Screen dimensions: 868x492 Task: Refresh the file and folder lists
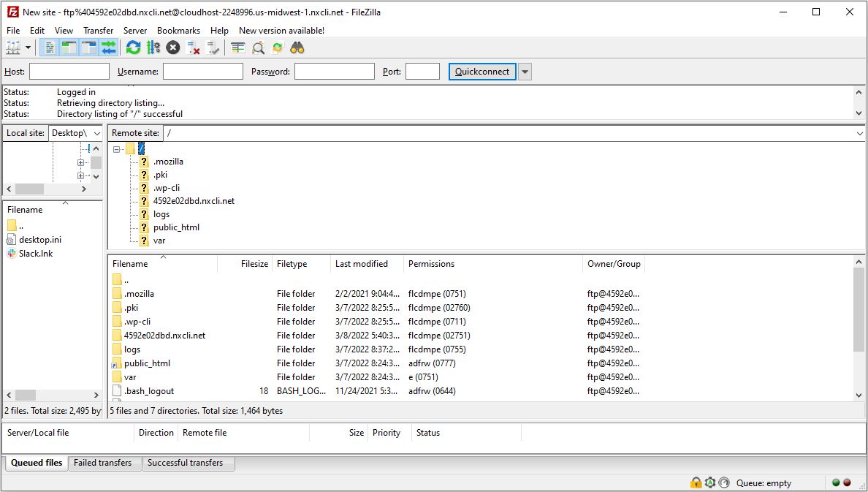click(133, 48)
